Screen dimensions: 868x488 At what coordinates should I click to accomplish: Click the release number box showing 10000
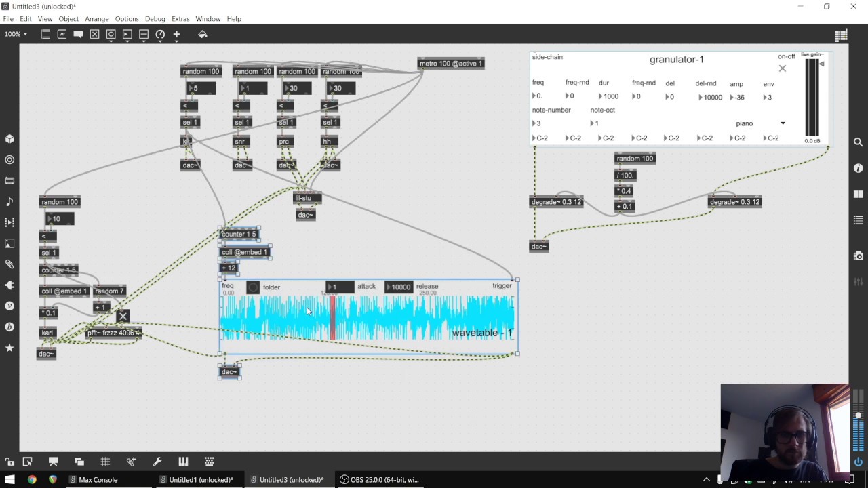pos(399,287)
